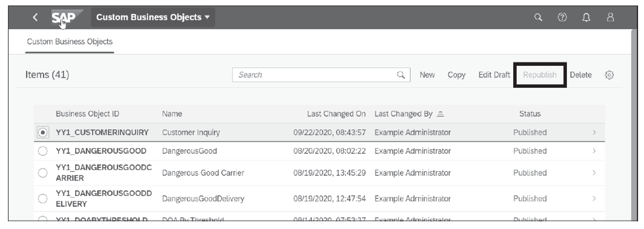
Task: Open Customer Inquiry row details chevron
Action: [x=594, y=132]
